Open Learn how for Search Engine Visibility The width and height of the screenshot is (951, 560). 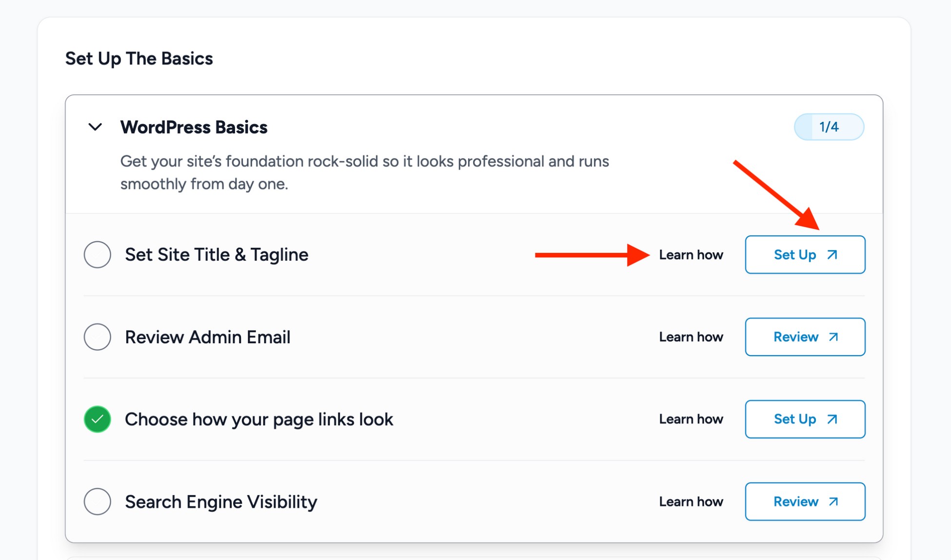click(691, 502)
